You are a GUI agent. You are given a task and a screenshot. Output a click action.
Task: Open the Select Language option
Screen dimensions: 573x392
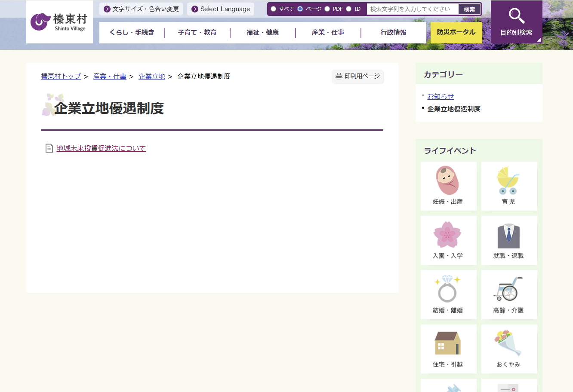[221, 9]
